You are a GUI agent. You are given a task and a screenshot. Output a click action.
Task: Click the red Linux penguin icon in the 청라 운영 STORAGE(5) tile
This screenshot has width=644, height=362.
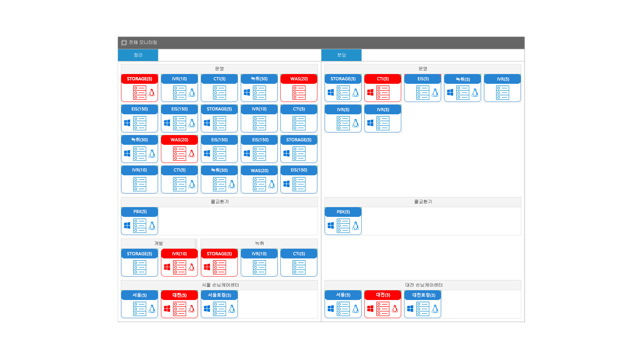(152, 93)
